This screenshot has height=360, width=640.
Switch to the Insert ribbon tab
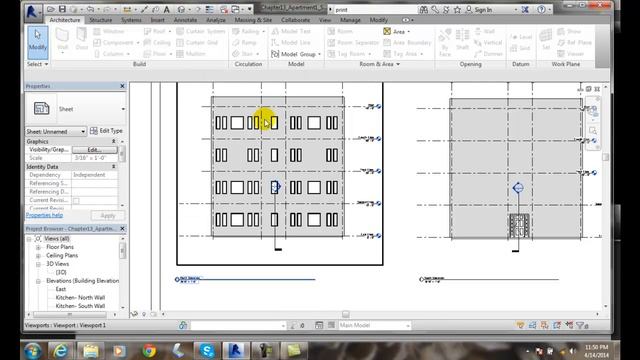(x=158, y=20)
